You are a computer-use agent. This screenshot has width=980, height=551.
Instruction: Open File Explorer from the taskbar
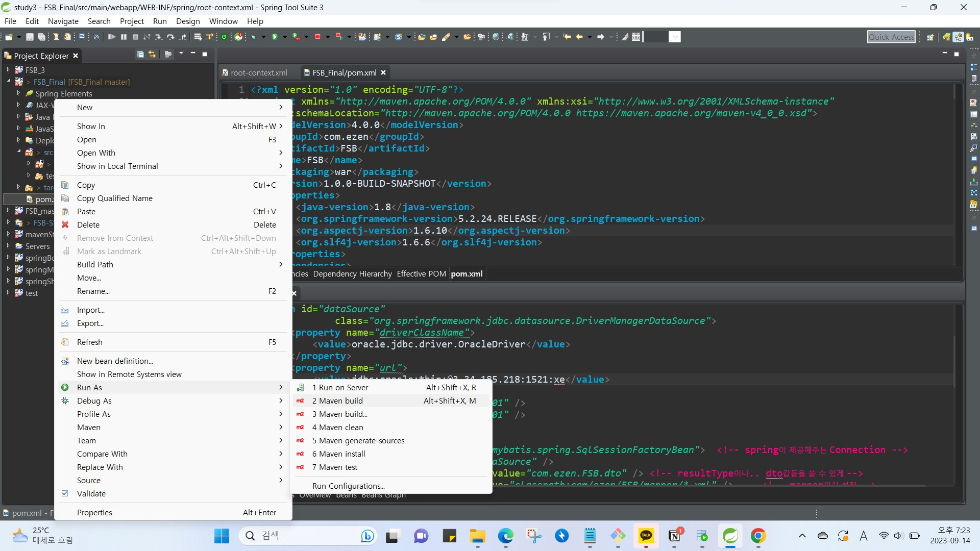pos(478,536)
